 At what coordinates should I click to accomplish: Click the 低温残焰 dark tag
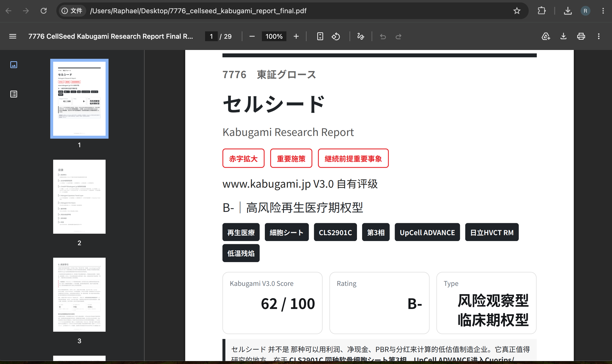[x=241, y=253]
